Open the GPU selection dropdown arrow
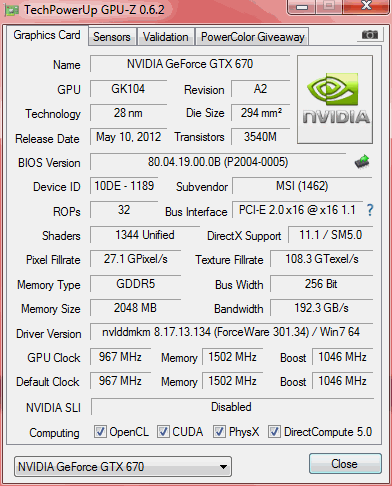The image size is (392, 486). [223, 467]
